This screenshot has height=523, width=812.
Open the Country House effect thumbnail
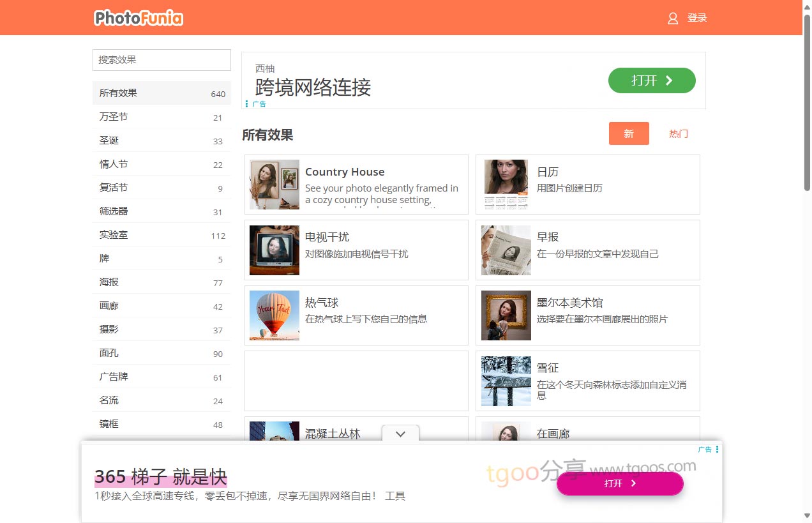(274, 185)
